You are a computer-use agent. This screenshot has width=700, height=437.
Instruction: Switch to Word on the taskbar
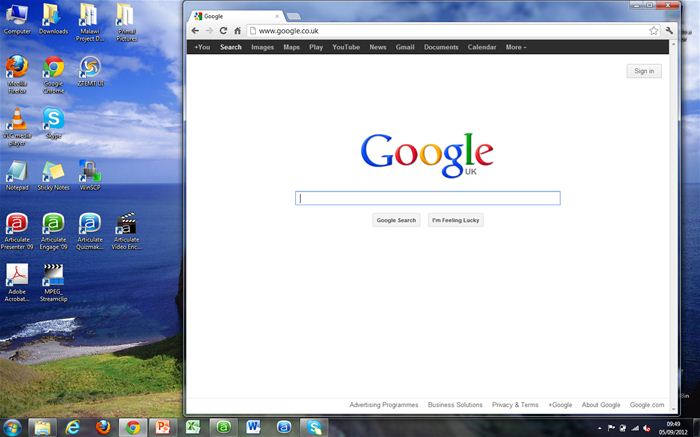(x=253, y=428)
